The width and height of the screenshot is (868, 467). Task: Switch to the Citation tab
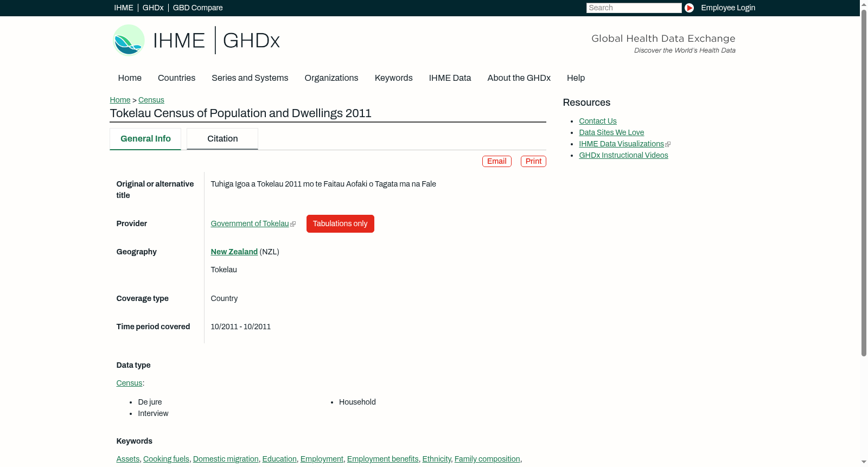[222, 139]
